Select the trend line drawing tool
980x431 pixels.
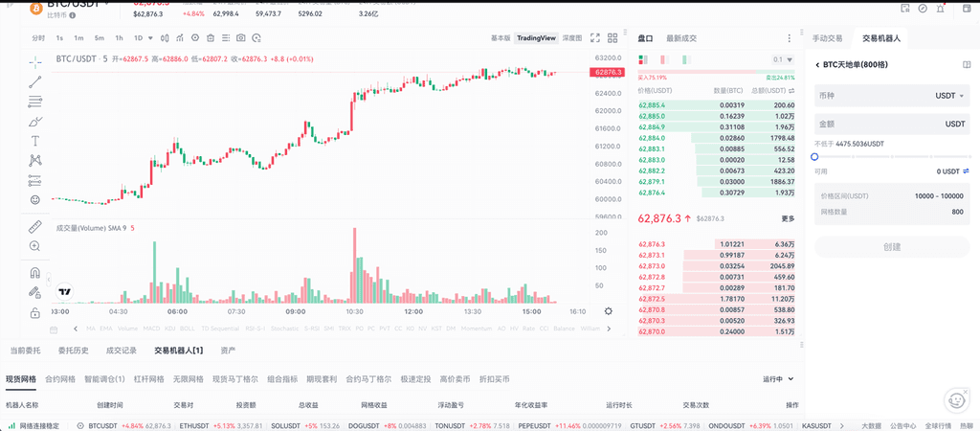35,80
